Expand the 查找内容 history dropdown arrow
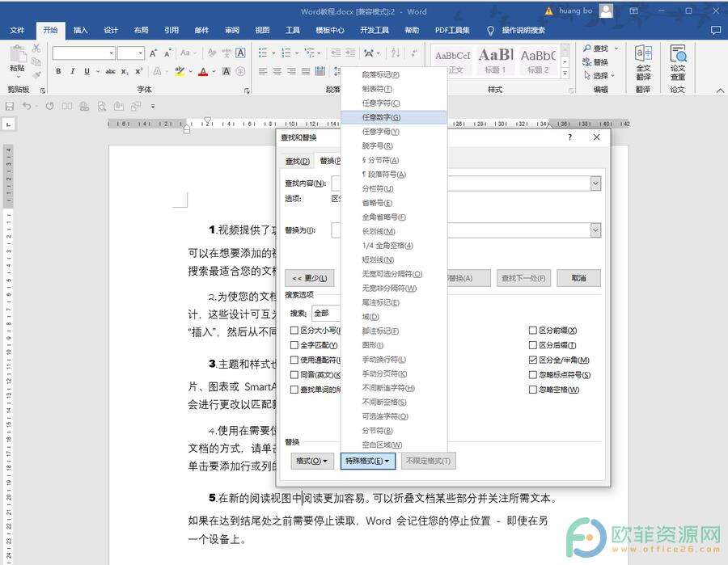Image resolution: width=728 pixels, height=565 pixels. 595,183
